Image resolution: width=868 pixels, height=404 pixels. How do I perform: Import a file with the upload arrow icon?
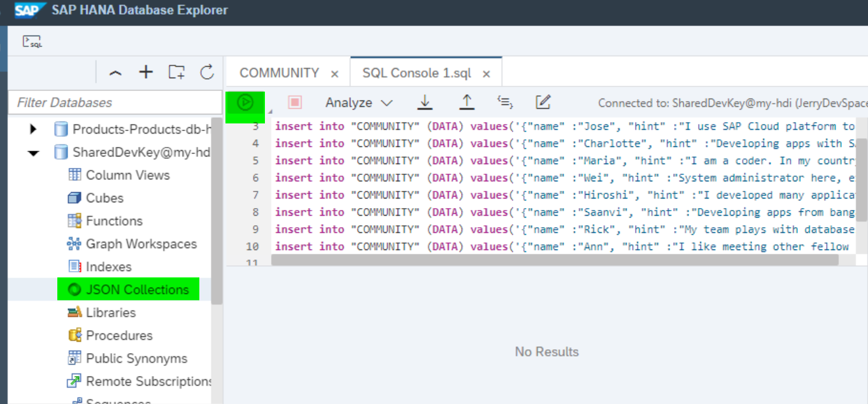click(467, 102)
